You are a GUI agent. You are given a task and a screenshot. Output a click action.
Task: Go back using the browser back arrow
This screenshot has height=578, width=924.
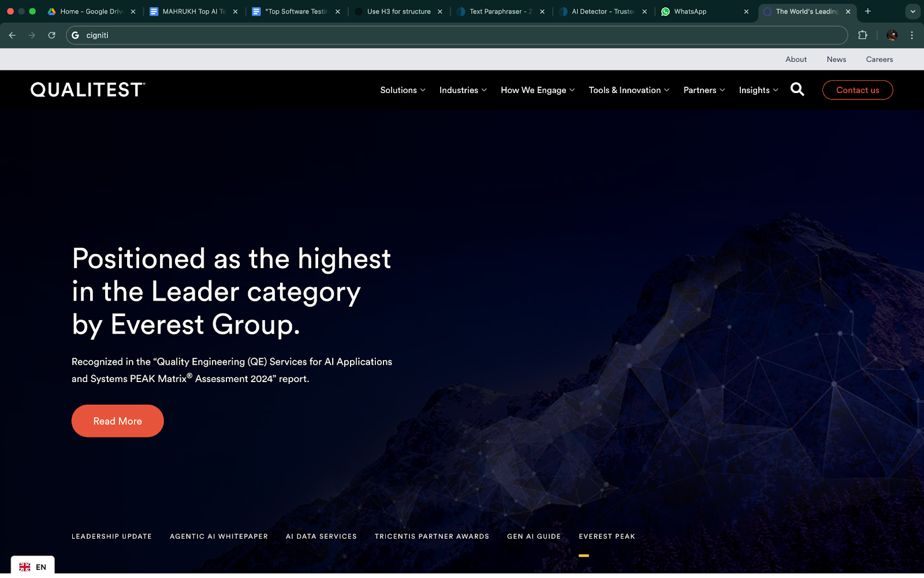click(x=12, y=35)
